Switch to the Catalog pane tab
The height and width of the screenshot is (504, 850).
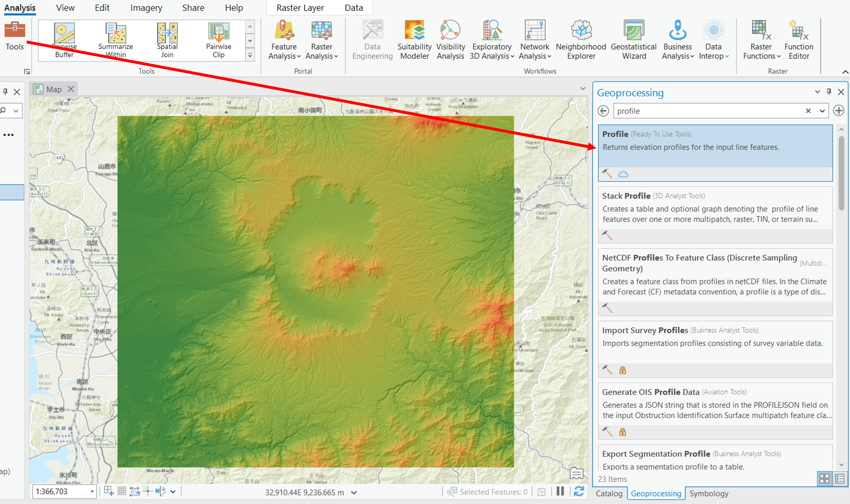609,493
